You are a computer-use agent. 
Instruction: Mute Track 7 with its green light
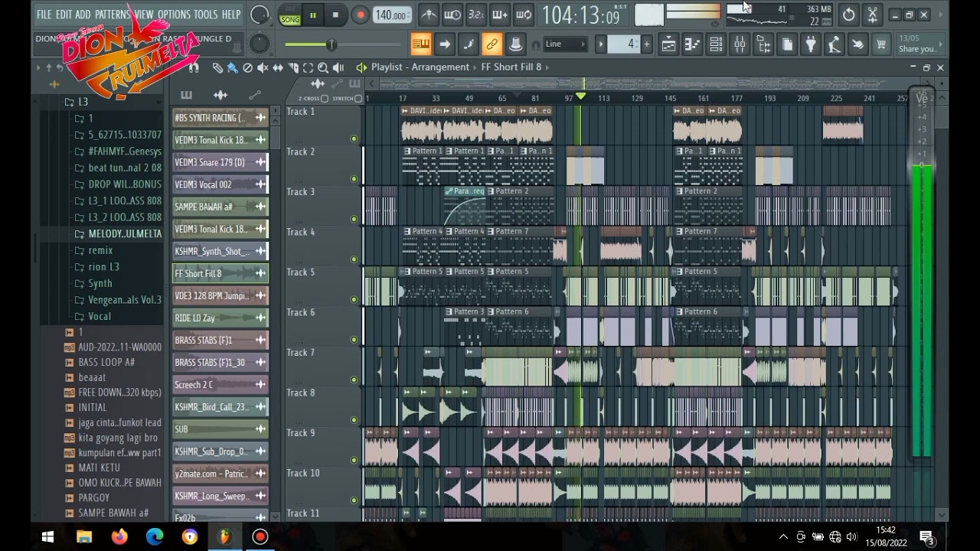(x=354, y=380)
